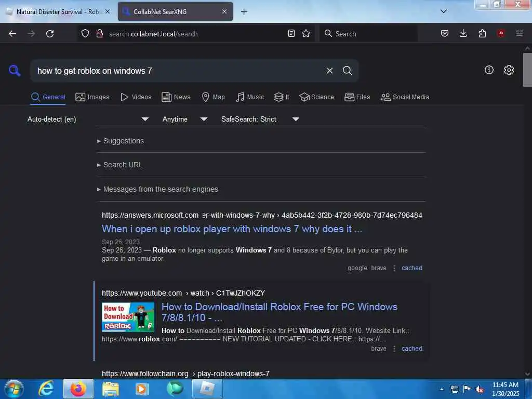This screenshot has height=399, width=532.
Task: Select the Map search category
Action: tap(213, 97)
